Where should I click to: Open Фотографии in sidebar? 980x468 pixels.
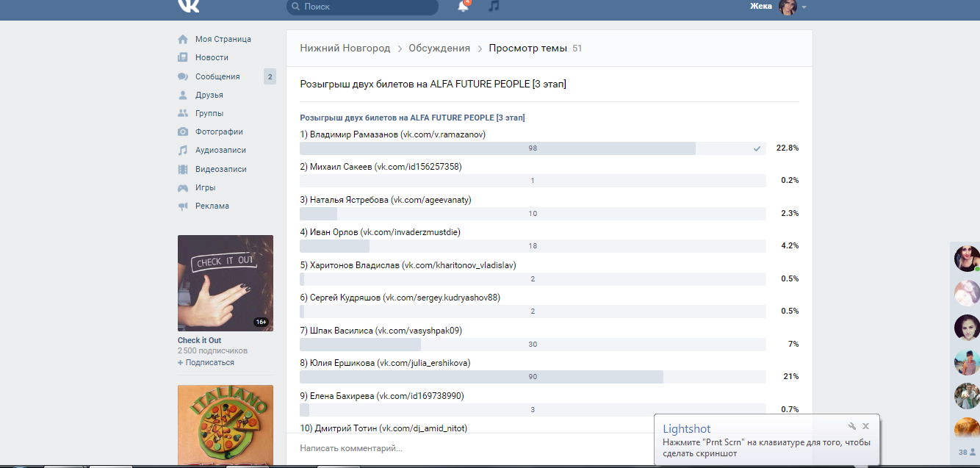tap(219, 132)
